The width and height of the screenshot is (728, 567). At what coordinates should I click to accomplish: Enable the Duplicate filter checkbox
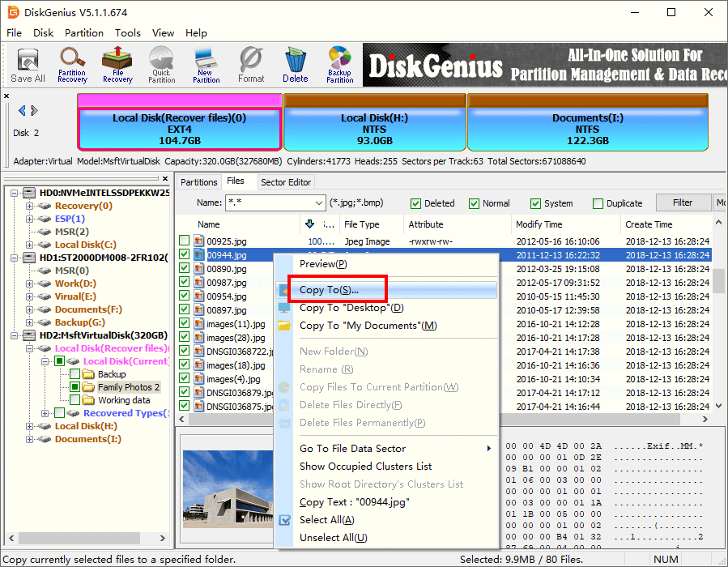(598, 203)
